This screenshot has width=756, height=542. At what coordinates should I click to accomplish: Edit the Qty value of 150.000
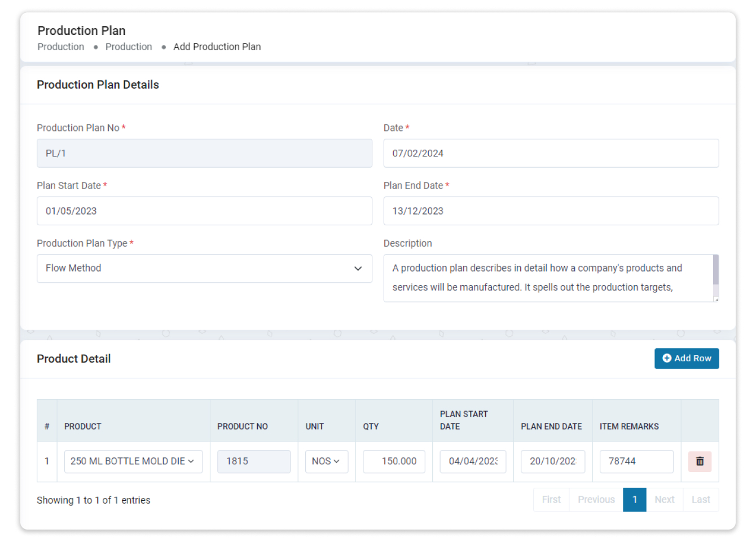click(x=394, y=461)
